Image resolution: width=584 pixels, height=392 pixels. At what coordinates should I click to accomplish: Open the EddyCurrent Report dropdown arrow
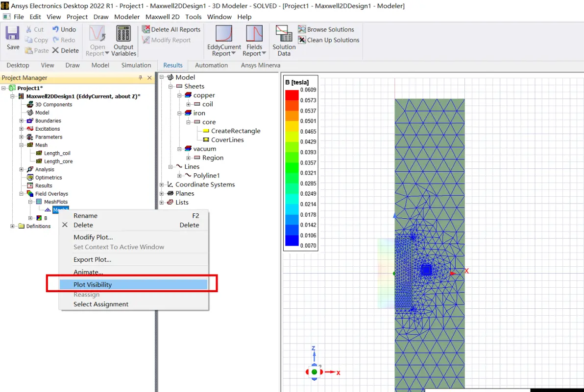234,53
